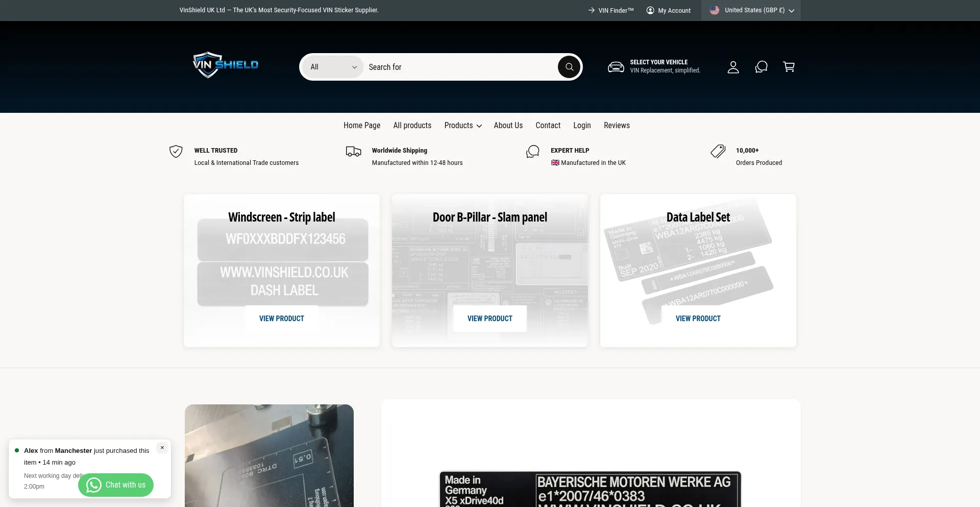980x507 pixels.
Task: Click the Expert Help chat icon
Action: click(x=533, y=152)
